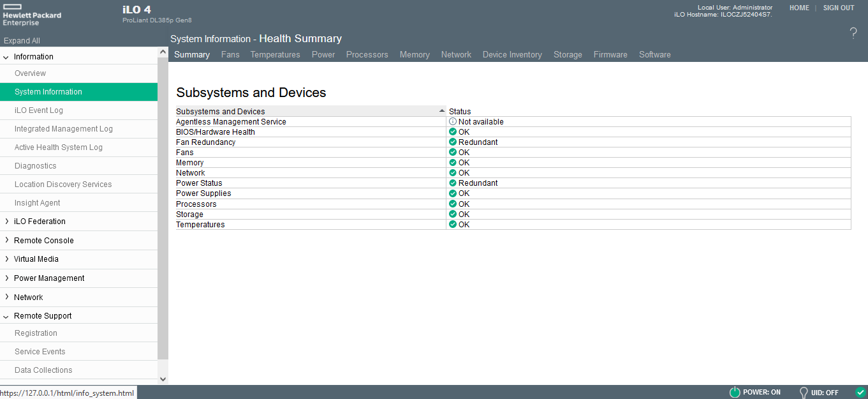
Task: Expand the iLO Federation menu
Action: (x=6, y=222)
